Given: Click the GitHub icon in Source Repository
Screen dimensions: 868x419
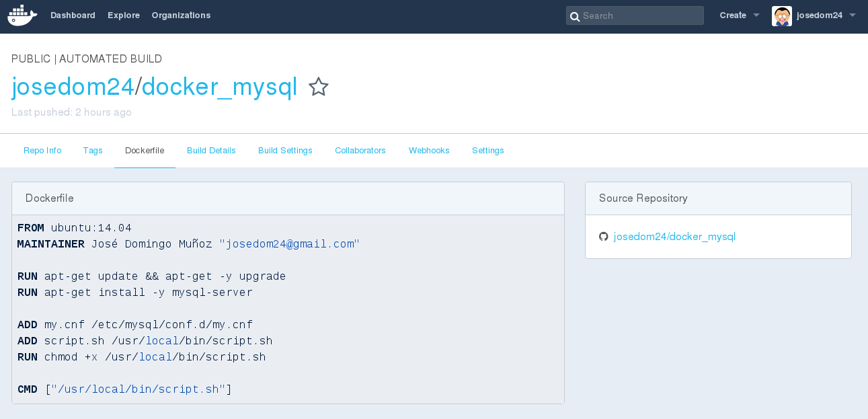Looking at the screenshot, I should click(603, 237).
